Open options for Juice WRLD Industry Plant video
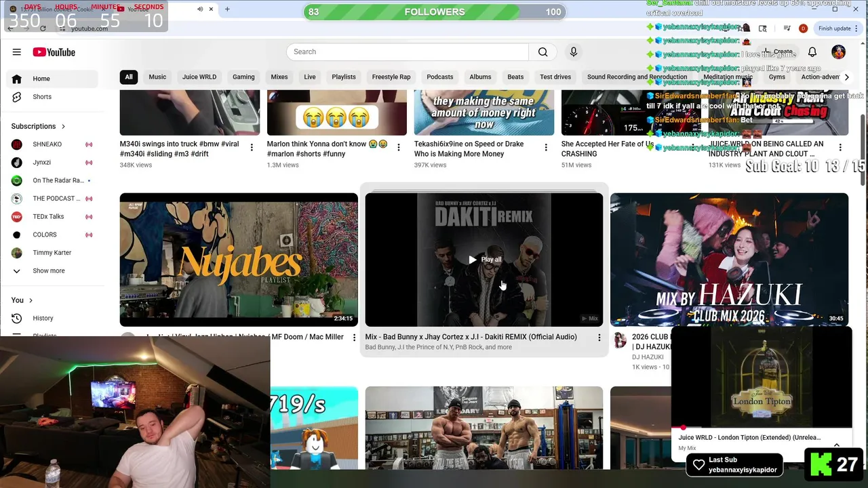Image resolution: width=868 pixels, height=488 pixels. pyautogui.click(x=840, y=147)
